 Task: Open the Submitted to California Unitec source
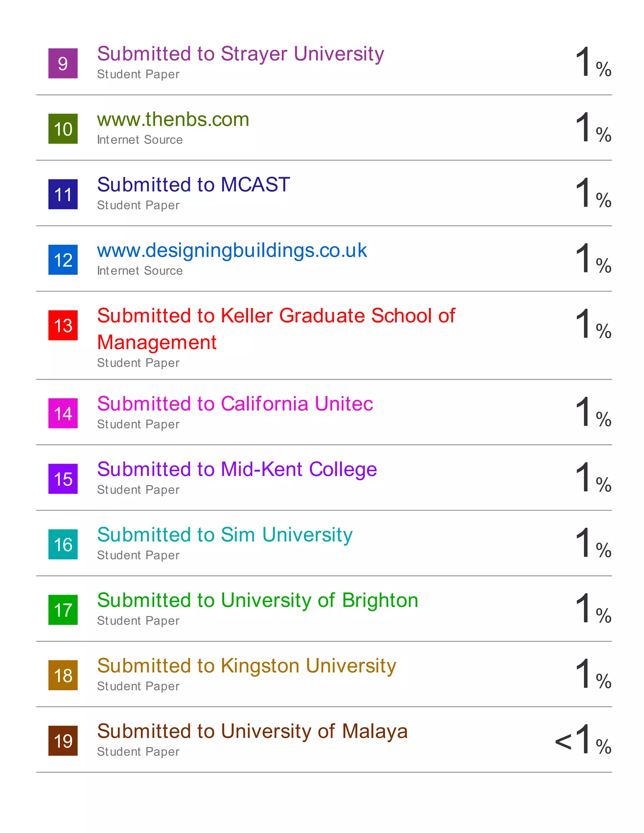coord(235,404)
